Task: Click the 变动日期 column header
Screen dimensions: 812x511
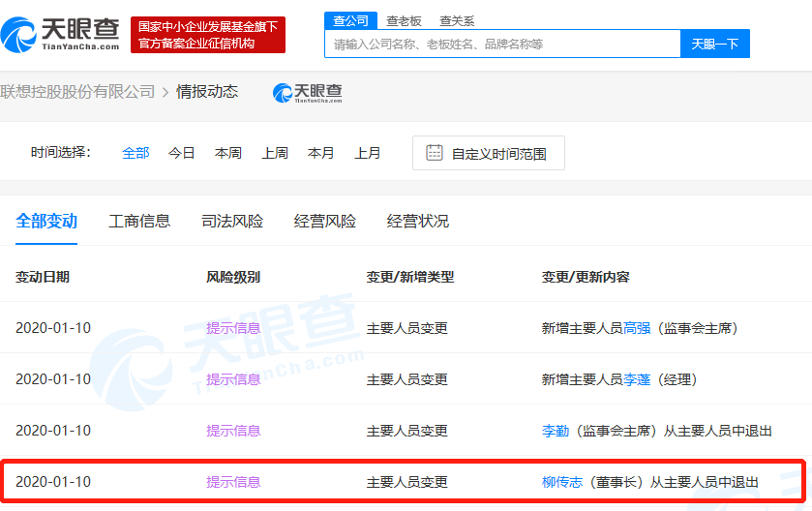Action: click(43, 277)
